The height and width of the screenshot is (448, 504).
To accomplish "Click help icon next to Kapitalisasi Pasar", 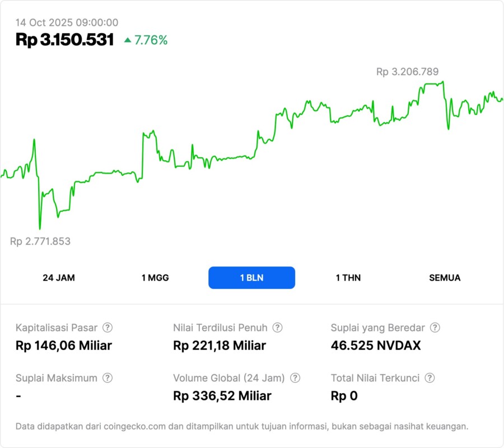I will pos(108,328).
